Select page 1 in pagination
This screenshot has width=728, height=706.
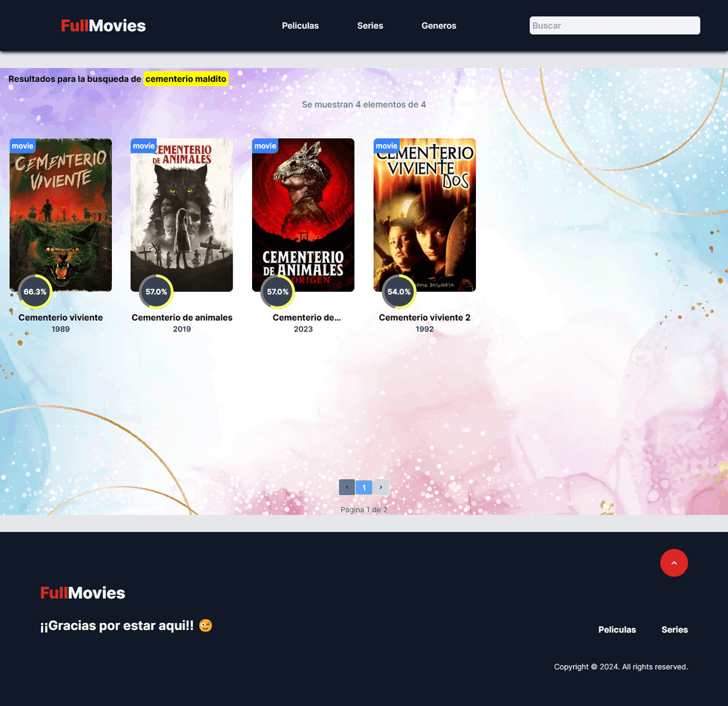(364, 487)
